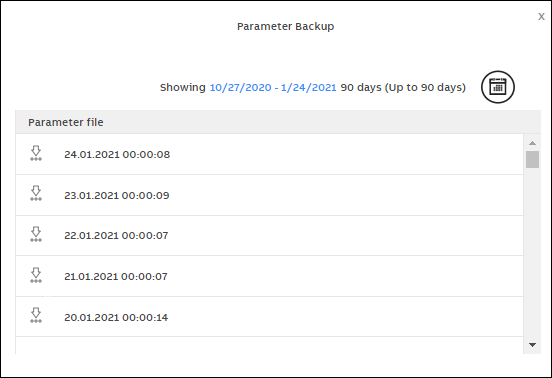This screenshot has width=552, height=378.
Task: Click the Parameter Backup dialog title
Action: pos(286,26)
